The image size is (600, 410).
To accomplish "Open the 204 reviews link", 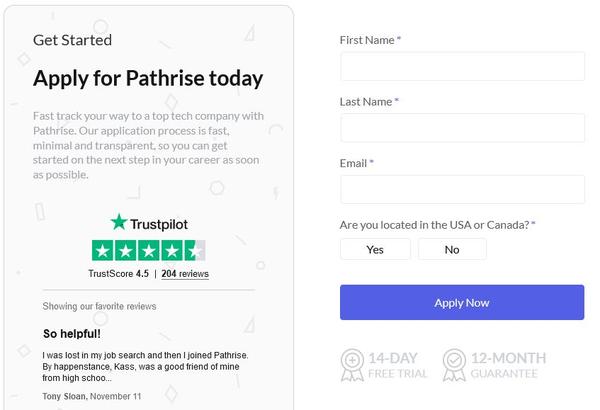I will pyautogui.click(x=185, y=274).
